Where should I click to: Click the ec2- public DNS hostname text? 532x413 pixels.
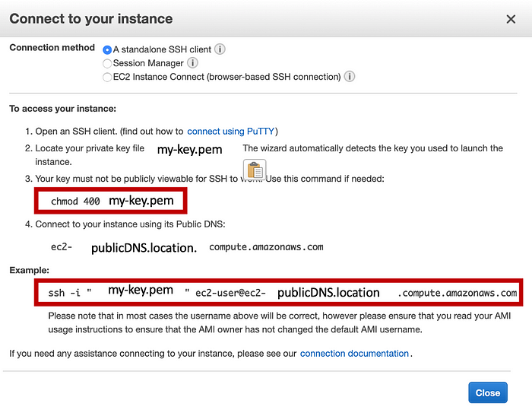187,247
